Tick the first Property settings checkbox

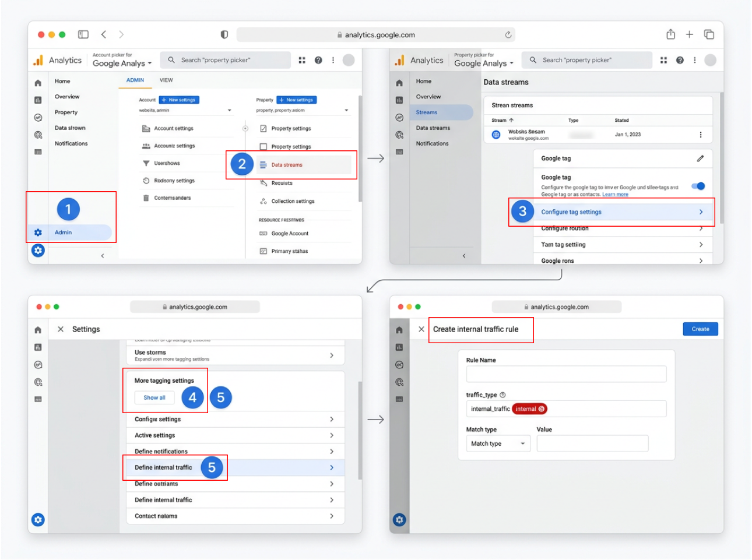click(x=263, y=128)
